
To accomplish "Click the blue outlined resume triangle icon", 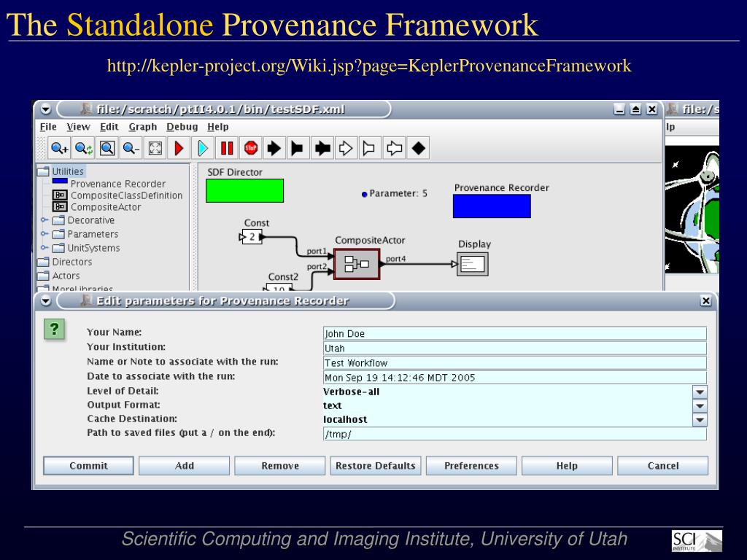I will point(203,149).
